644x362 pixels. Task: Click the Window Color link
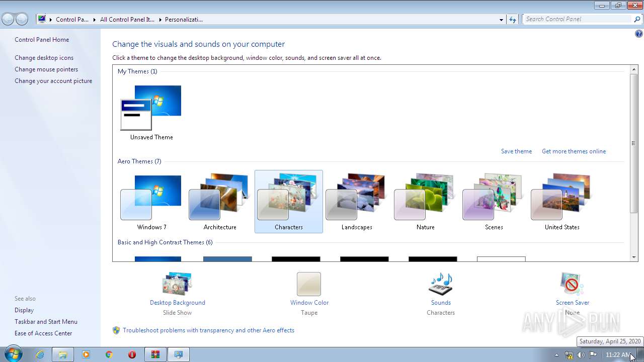click(x=309, y=303)
